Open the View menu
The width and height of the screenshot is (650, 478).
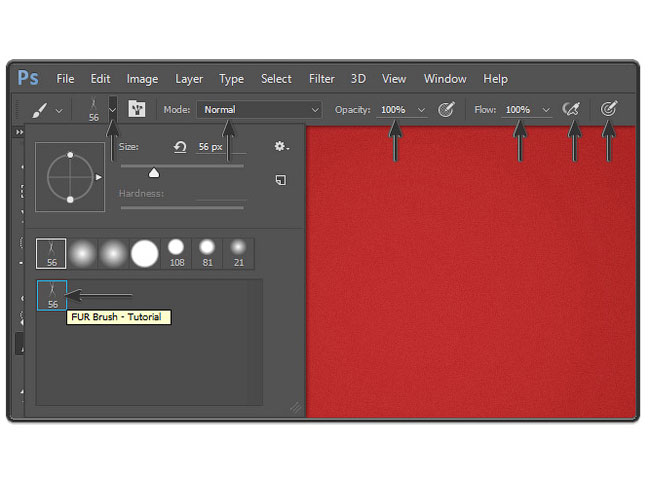[394, 79]
